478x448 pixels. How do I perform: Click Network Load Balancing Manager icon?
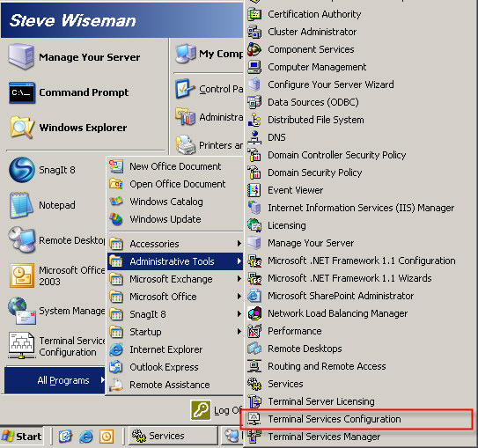(x=254, y=313)
